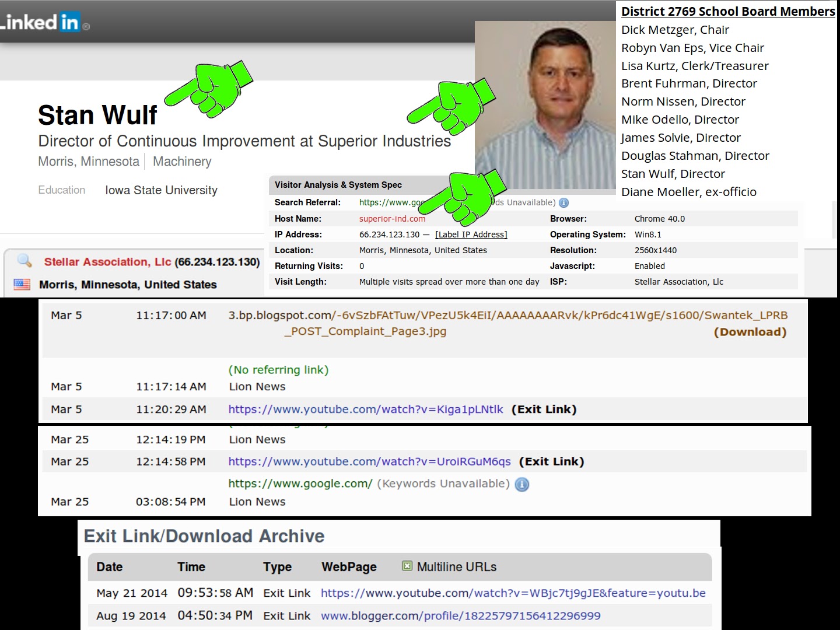This screenshot has height=630, width=840.
Task: Click the Download label on Mar 5 entry
Action: coord(750,332)
